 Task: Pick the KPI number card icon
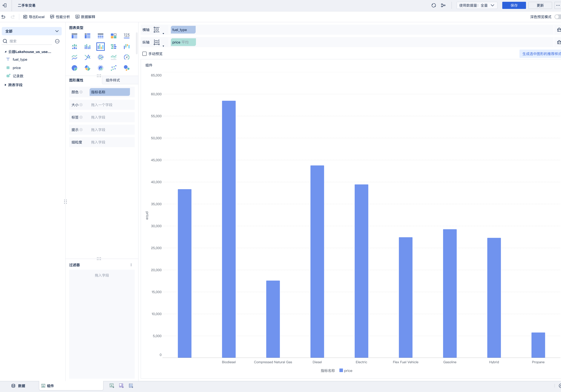(127, 36)
